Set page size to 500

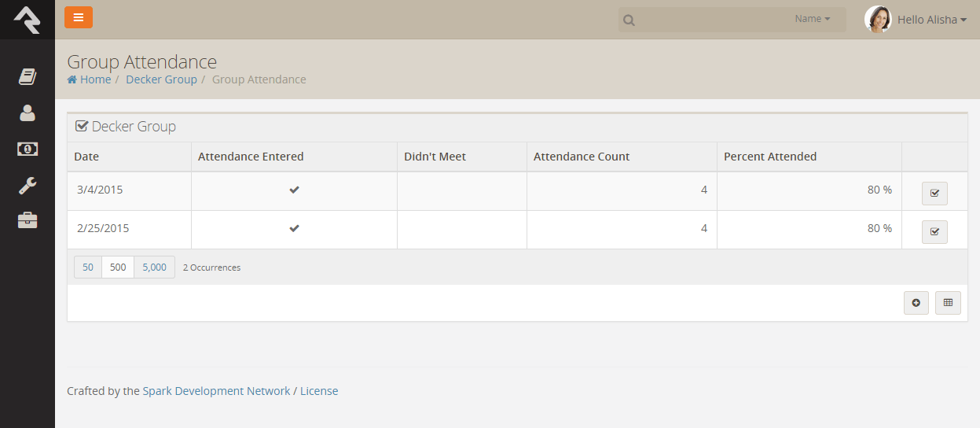pyautogui.click(x=118, y=267)
